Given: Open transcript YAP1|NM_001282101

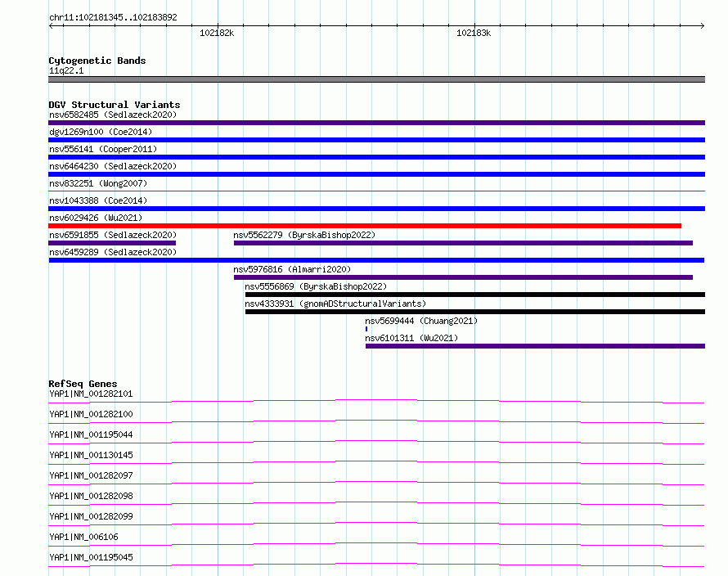Looking at the screenshot, I should (91, 394).
